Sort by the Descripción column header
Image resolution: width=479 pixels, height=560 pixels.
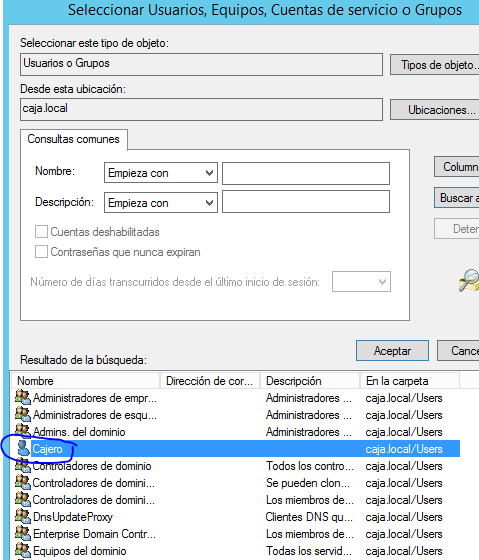coord(310,381)
